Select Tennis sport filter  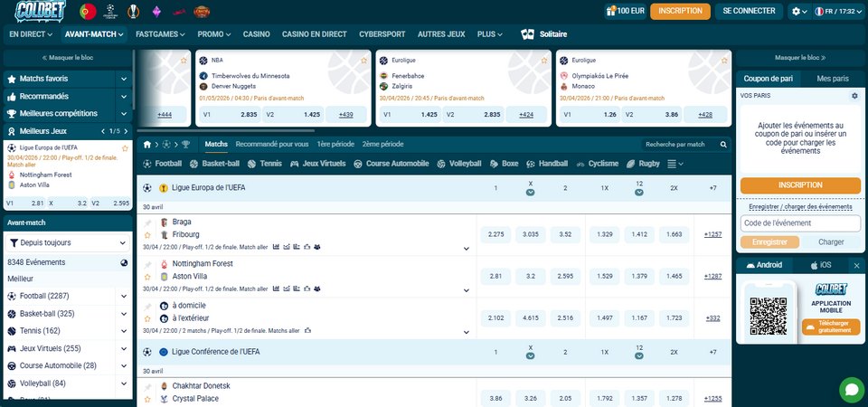click(x=265, y=164)
